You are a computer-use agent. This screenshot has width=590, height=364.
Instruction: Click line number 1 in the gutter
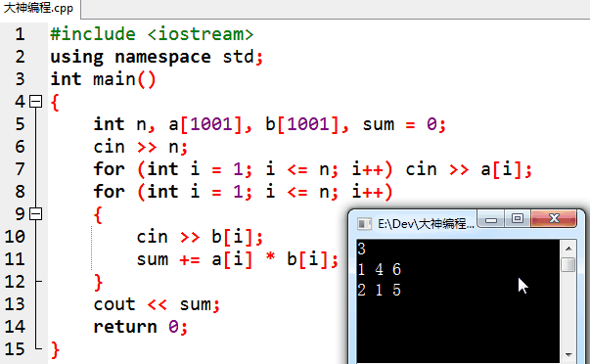pyautogui.click(x=20, y=34)
